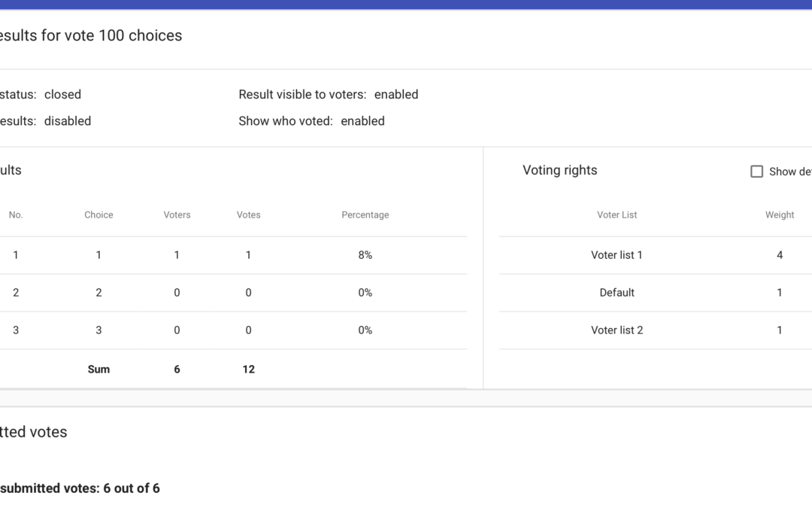
Task: Click the Voter List column header
Action: pos(617,214)
